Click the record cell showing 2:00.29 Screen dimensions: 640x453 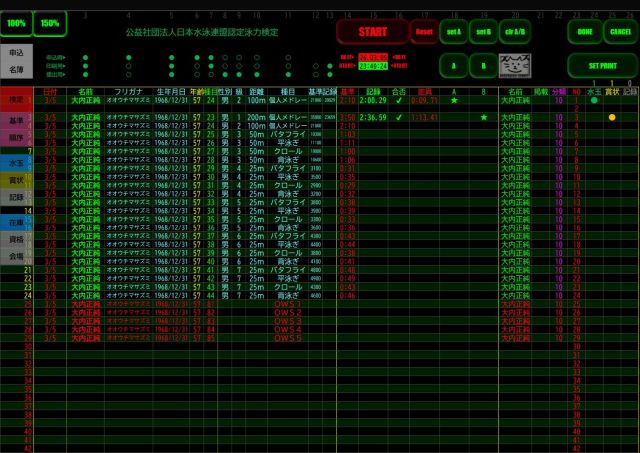coord(373,100)
